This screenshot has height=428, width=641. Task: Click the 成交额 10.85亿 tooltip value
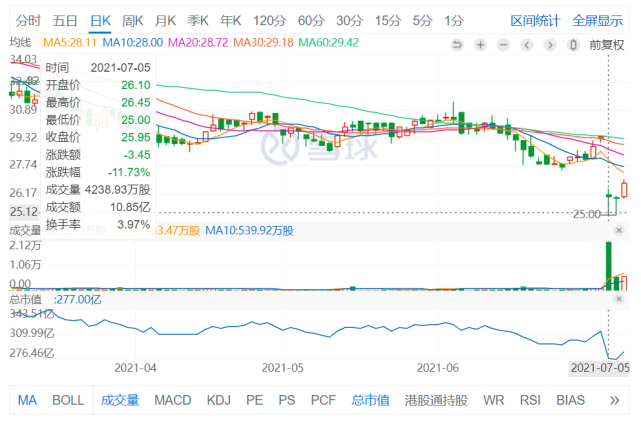pos(130,207)
